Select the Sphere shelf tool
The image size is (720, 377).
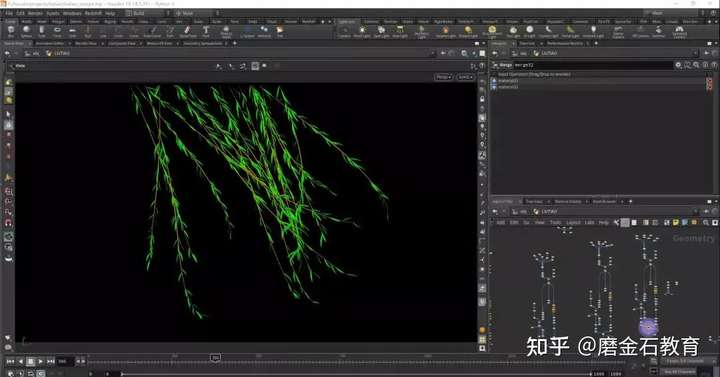(26, 32)
